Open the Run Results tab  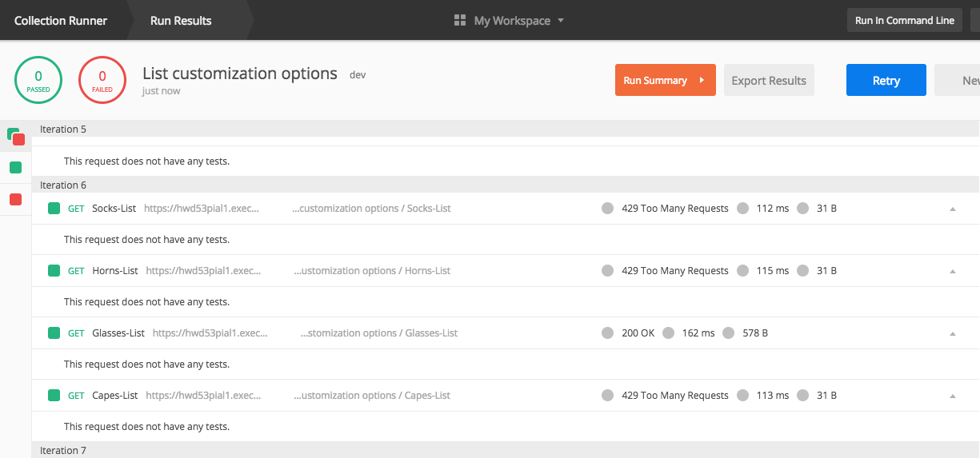click(181, 21)
